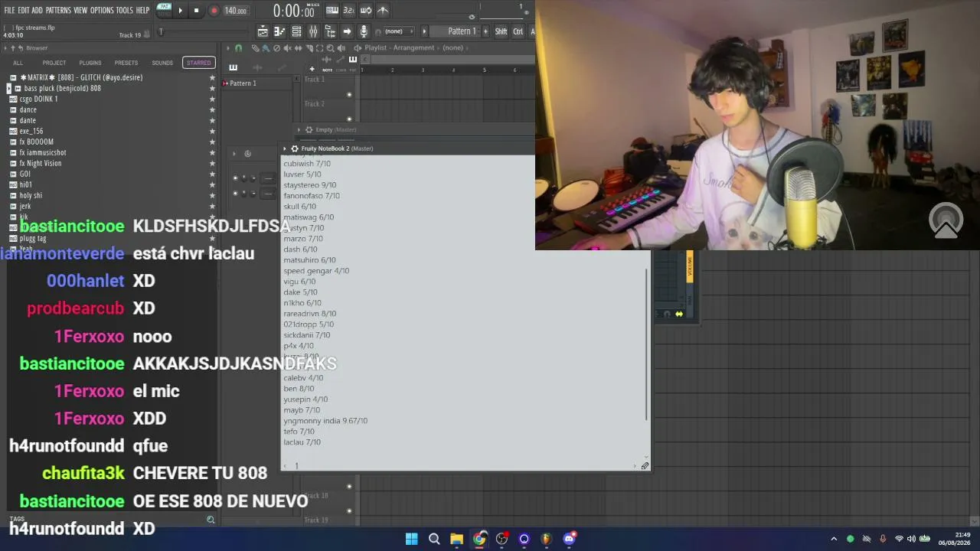Viewport: 980px width, 551px height.
Task: Open the HELP menu
Action: coord(142,11)
